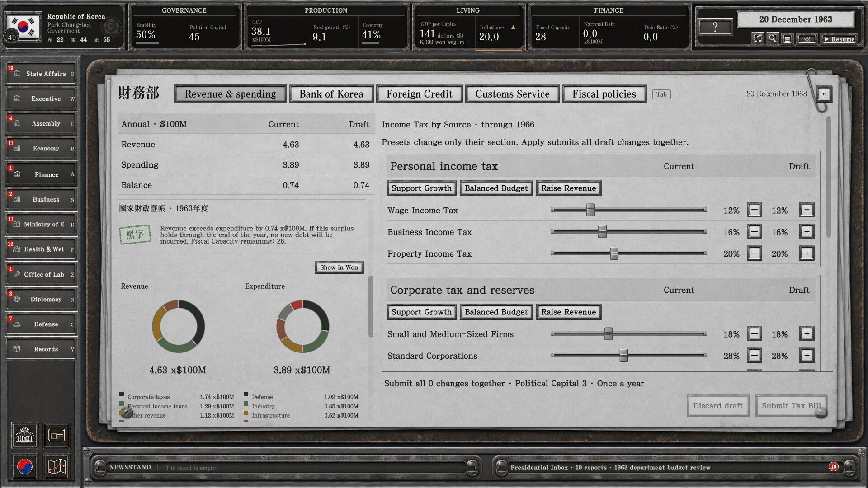
Task: Toggle the x2 game speed button
Action: pyautogui.click(x=807, y=39)
